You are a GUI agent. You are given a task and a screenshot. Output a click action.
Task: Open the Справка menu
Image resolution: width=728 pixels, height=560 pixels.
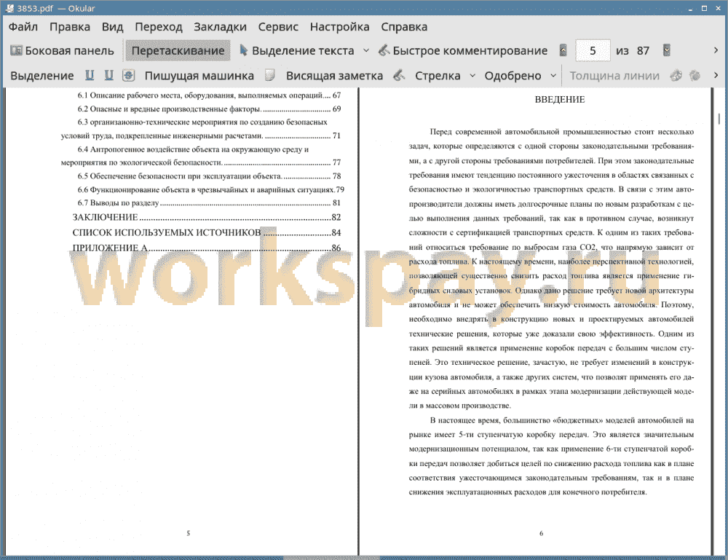click(404, 27)
